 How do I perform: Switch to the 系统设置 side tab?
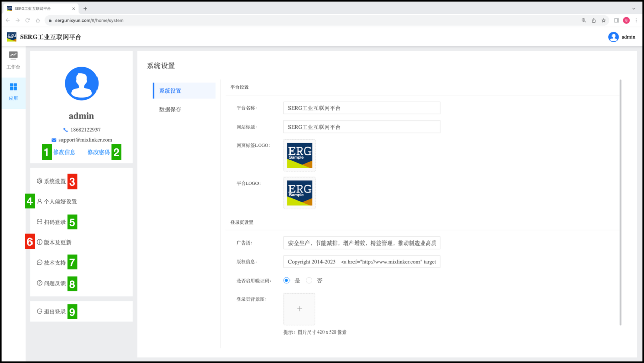point(170,90)
